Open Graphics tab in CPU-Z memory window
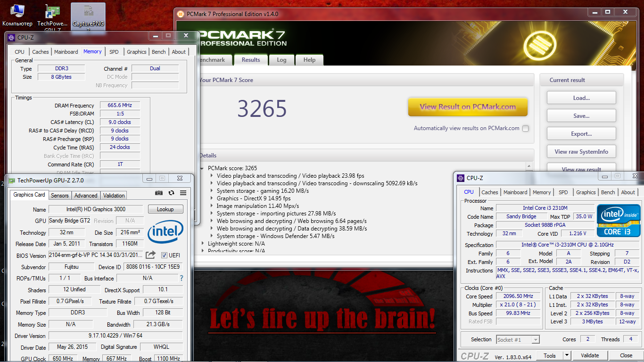Screen dimensions: 644x362 click(137, 52)
